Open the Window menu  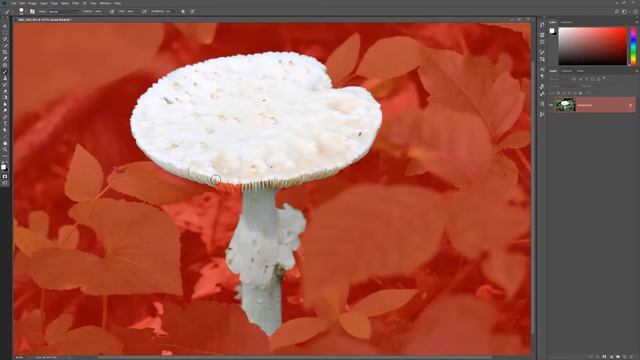[x=105, y=3]
